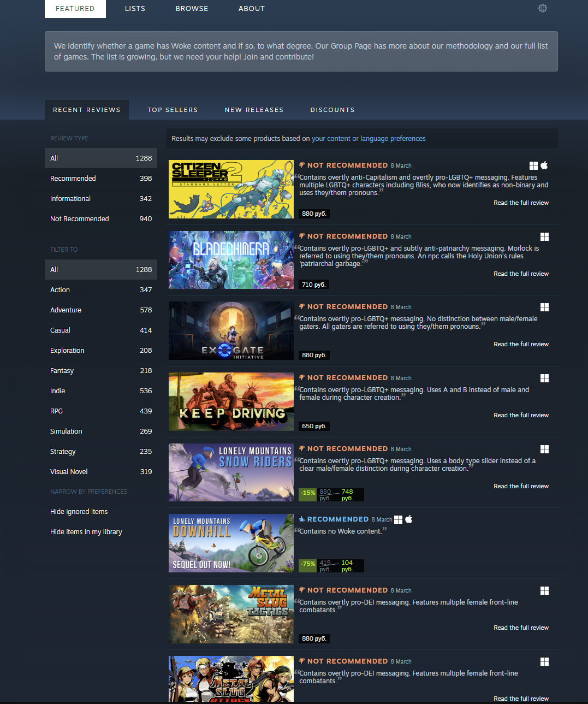The width and height of the screenshot is (588, 704).
Task: Open Exogate Initiative game thumbnail
Action: pyautogui.click(x=231, y=331)
